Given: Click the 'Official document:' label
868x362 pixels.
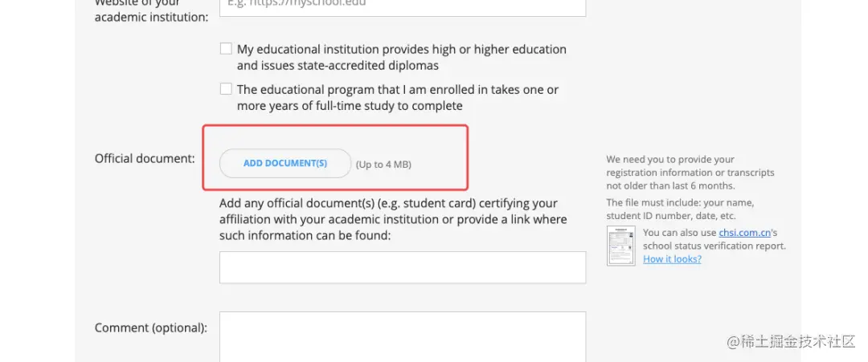Looking at the screenshot, I should [x=145, y=158].
